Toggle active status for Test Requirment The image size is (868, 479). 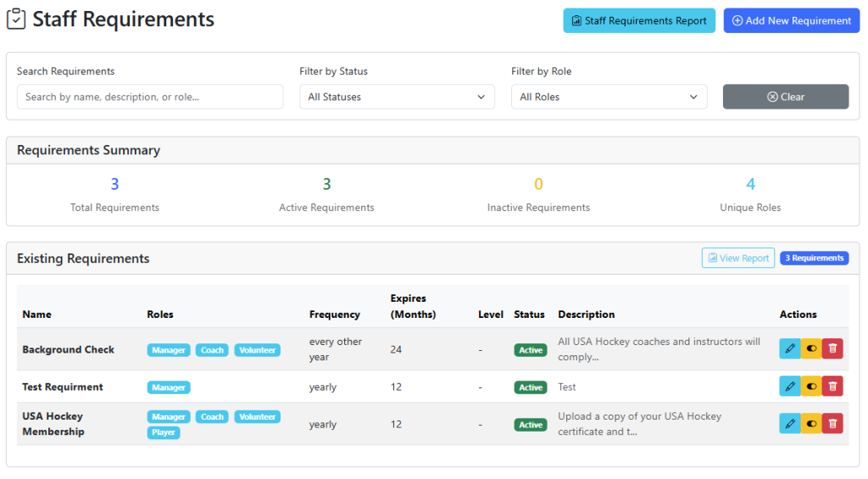coord(811,386)
